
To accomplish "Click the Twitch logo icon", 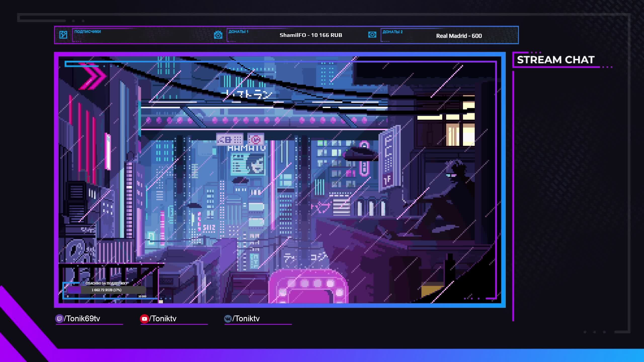I will pos(59,319).
